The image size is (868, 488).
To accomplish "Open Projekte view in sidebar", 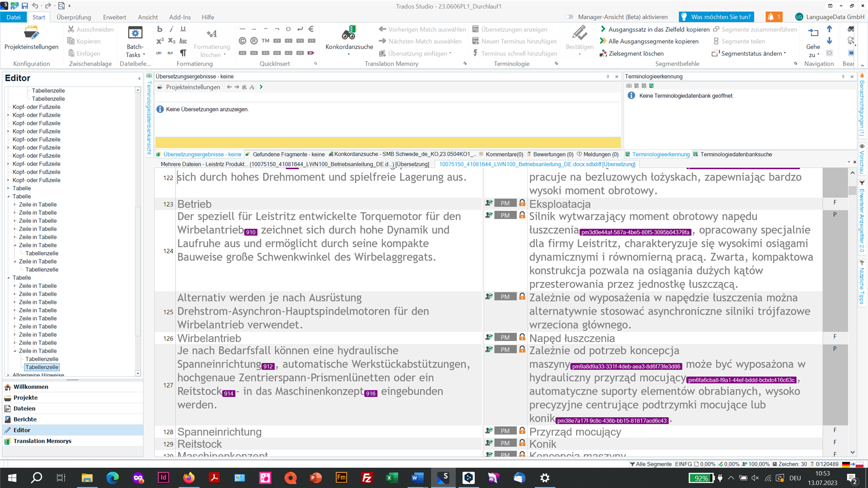I will [x=72, y=398].
